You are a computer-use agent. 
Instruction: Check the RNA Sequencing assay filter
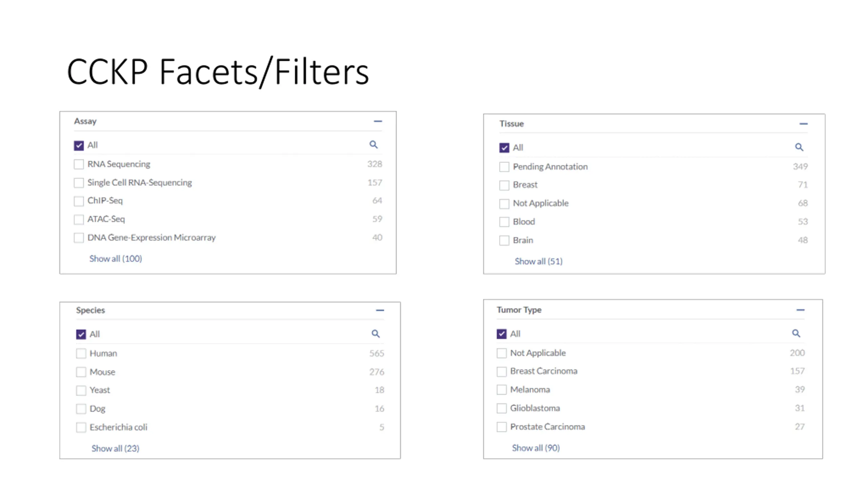[79, 164]
